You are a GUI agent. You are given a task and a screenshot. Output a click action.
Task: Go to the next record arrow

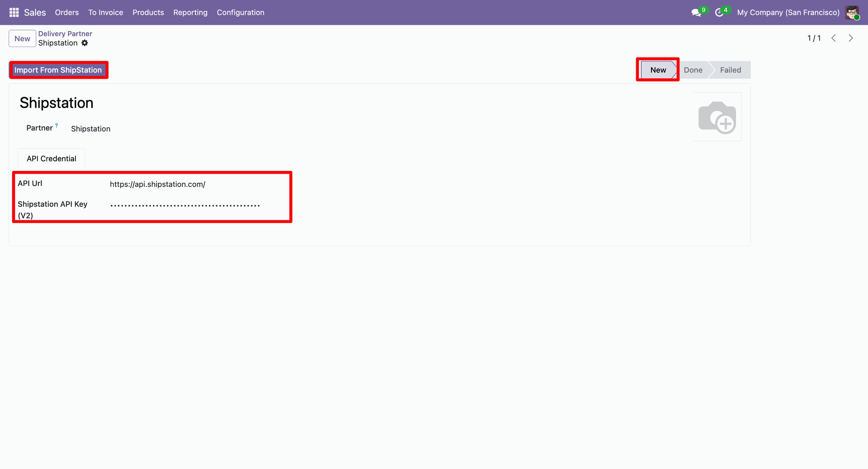click(x=851, y=38)
